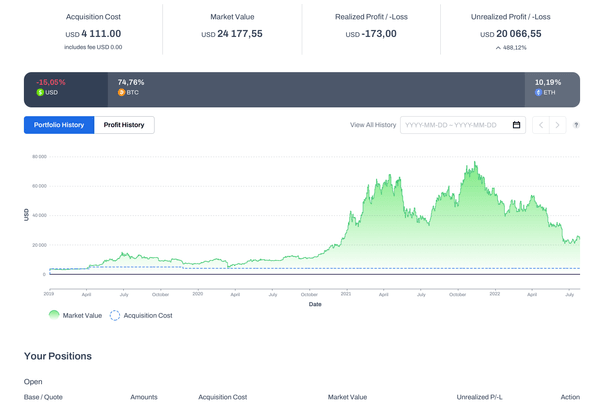Click the Unrealized P/-L column header
This screenshot has width=604, height=402.
[x=476, y=397]
